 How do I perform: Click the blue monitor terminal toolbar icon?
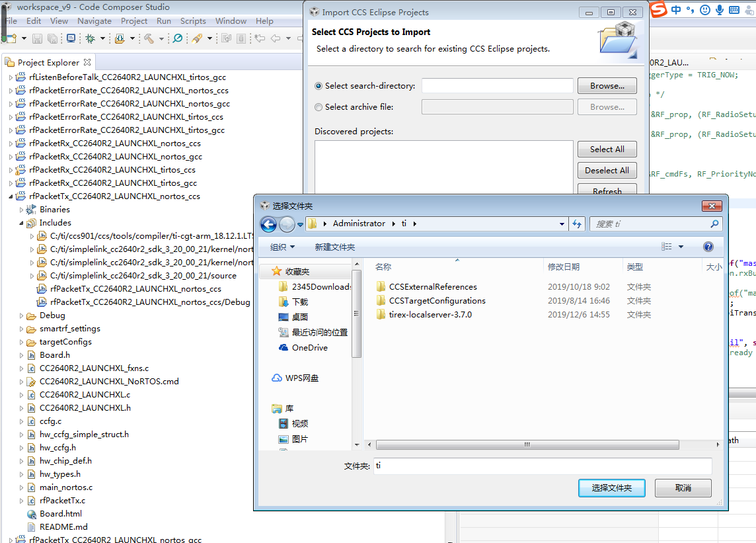point(71,38)
